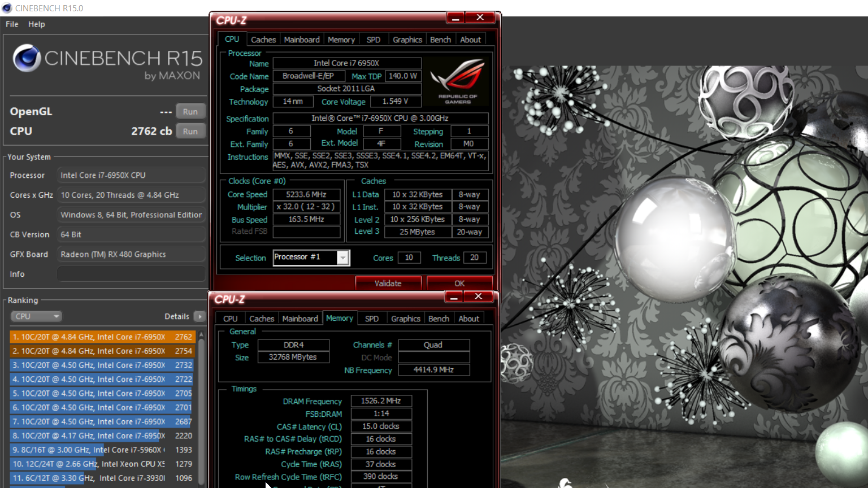Click the Validate button in CPU-Z
The image size is (868, 488).
coord(388,283)
